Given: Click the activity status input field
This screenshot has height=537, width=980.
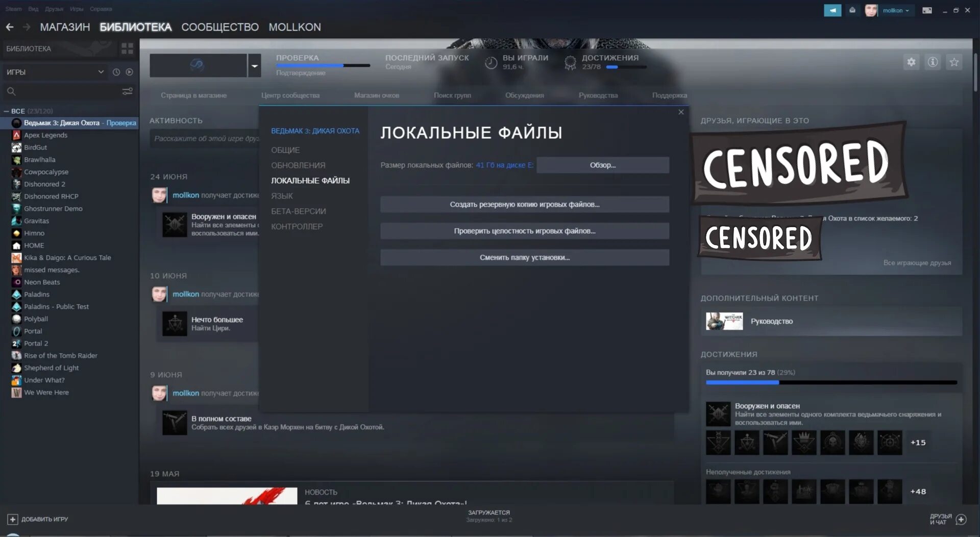Looking at the screenshot, I should tap(204, 139).
